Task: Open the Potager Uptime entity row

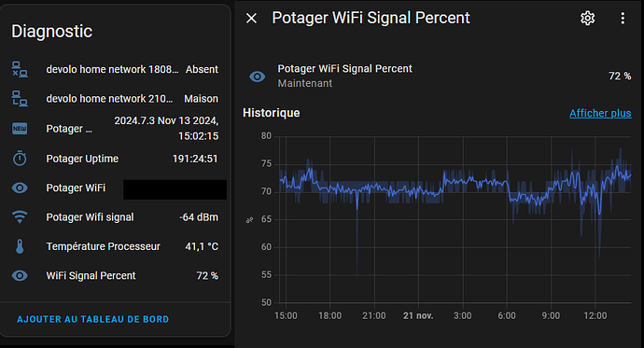Action: point(115,159)
